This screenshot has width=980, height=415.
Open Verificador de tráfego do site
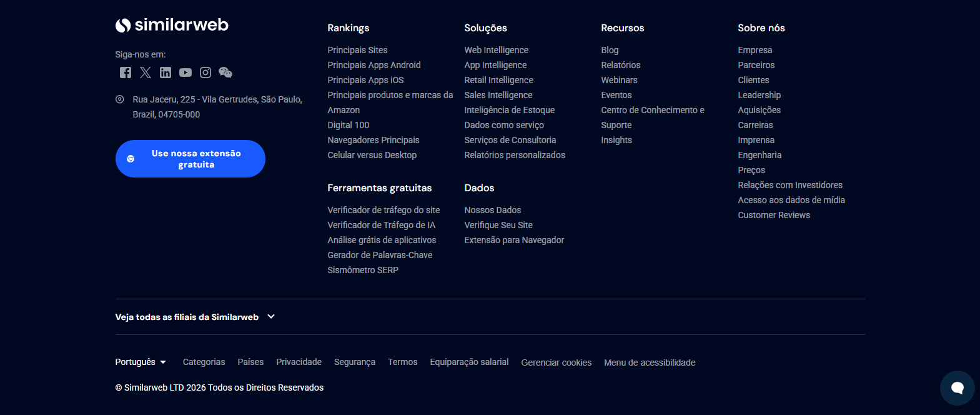pyautogui.click(x=384, y=210)
